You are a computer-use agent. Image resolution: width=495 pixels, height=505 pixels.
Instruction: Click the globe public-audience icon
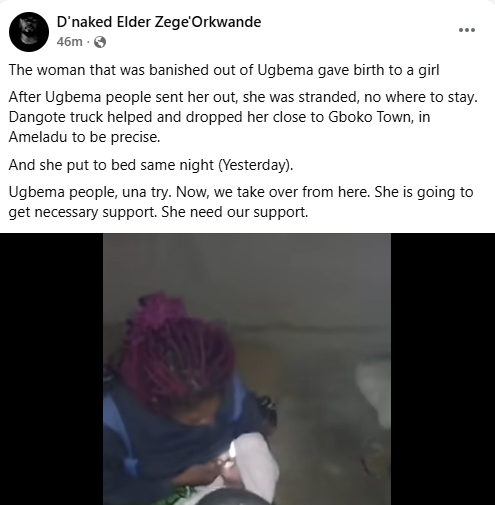[100, 42]
